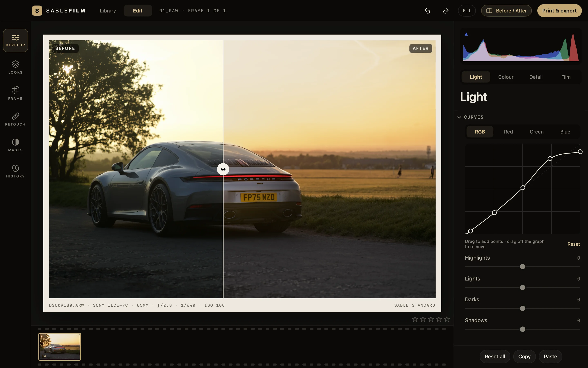
Task: Click the Lights slider handle
Action: point(522,287)
